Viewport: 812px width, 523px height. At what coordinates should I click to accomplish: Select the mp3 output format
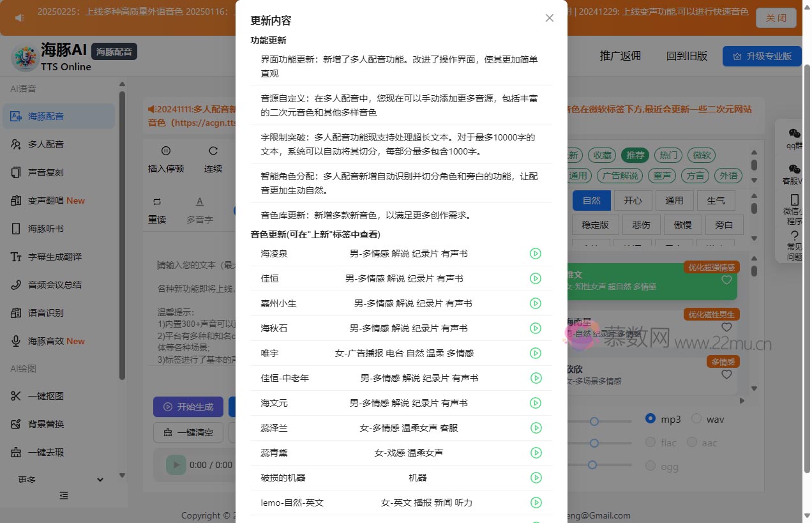(650, 419)
